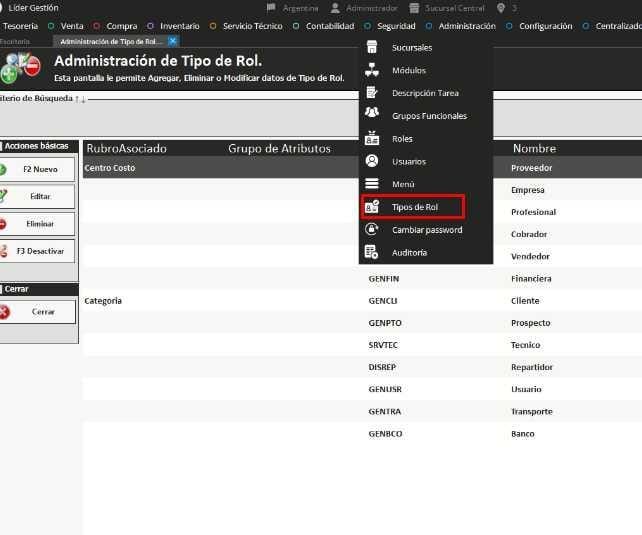
Task: Expand the Servicio Técnico menu
Action: [x=251, y=26]
